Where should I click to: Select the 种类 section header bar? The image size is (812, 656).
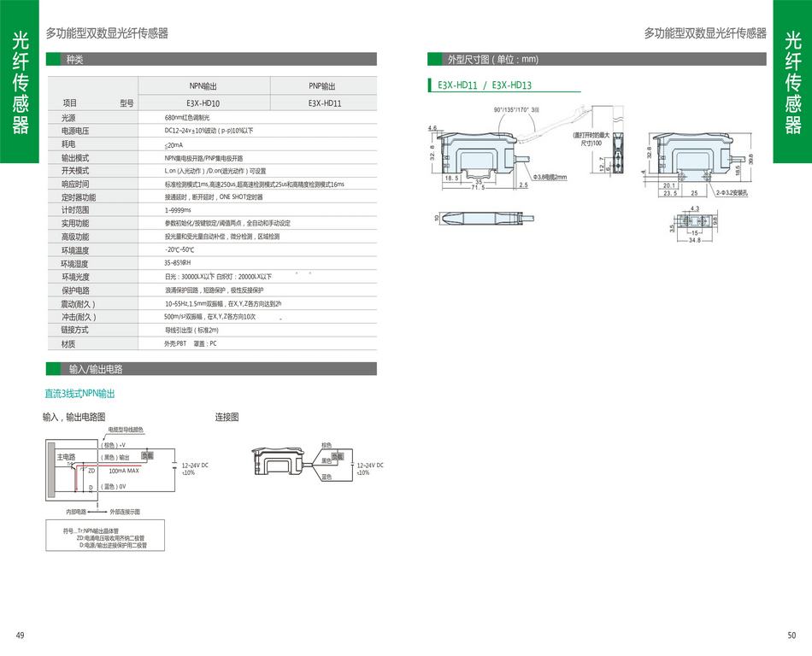click(211, 60)
